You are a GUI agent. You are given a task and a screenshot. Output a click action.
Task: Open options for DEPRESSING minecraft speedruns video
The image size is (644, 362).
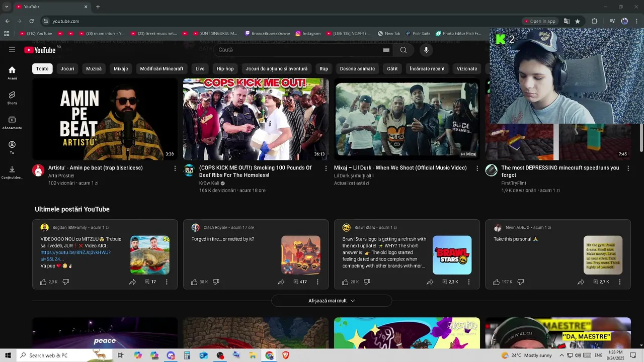click(628, 168)
